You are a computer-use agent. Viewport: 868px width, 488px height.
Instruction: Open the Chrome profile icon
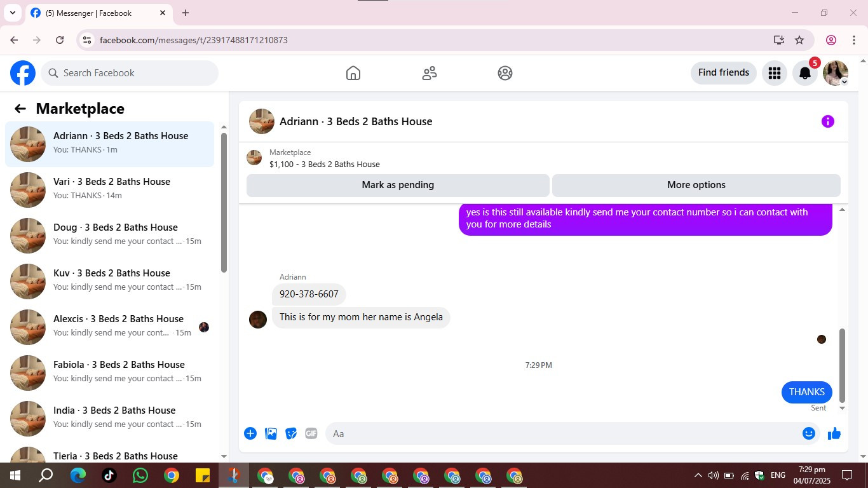pyautogui.click(x=831, y=40)
